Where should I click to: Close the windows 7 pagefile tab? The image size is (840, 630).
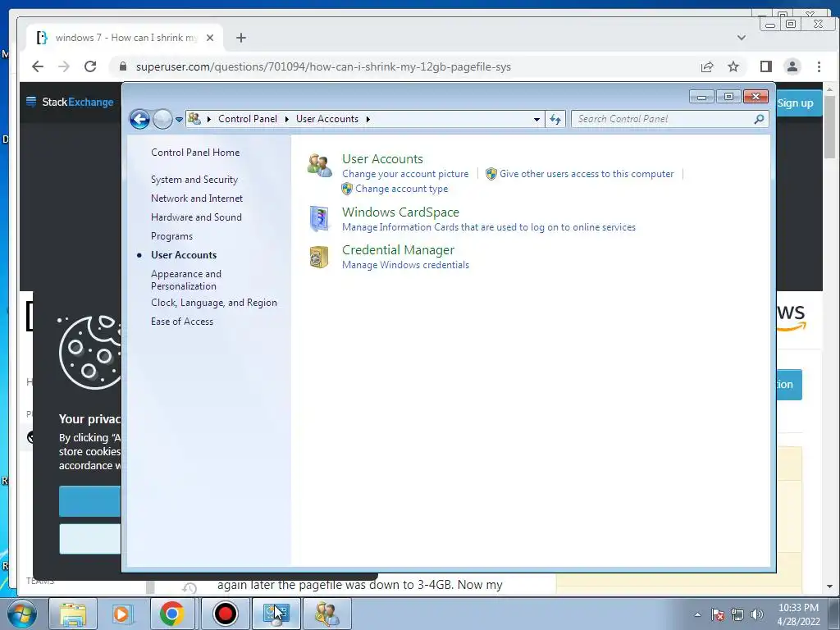210,38
